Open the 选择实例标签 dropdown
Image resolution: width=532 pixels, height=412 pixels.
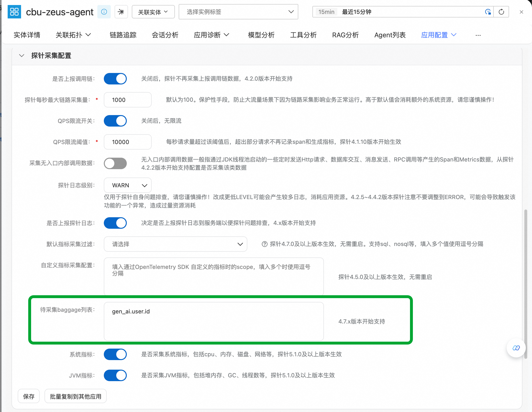coord(238,12)
